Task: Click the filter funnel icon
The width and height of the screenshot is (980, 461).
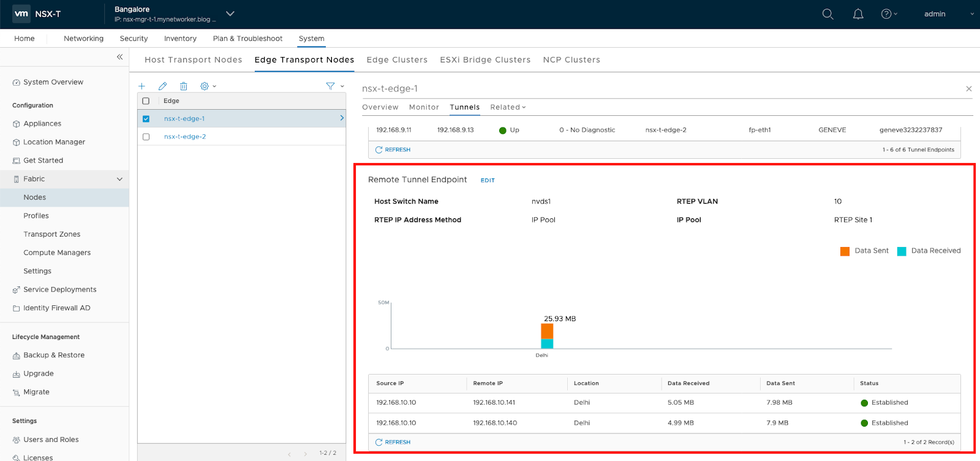Action: 331,86
